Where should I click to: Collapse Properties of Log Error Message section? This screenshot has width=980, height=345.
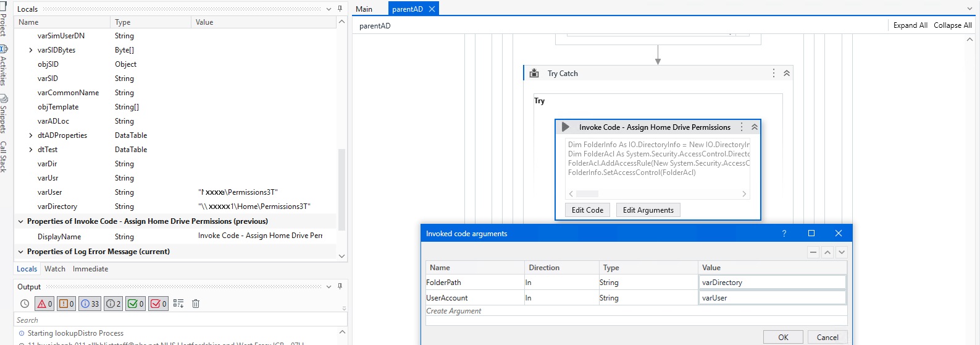[x=20, y=252]
